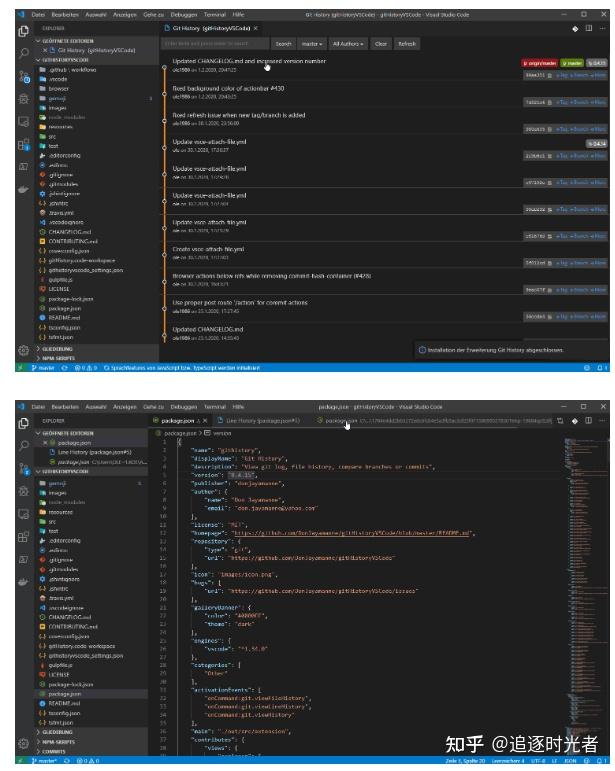This screenshot has height=771, width=615.
Task: Open Explorer icon in top window activity bar
Action: click(x=23, y=31)
